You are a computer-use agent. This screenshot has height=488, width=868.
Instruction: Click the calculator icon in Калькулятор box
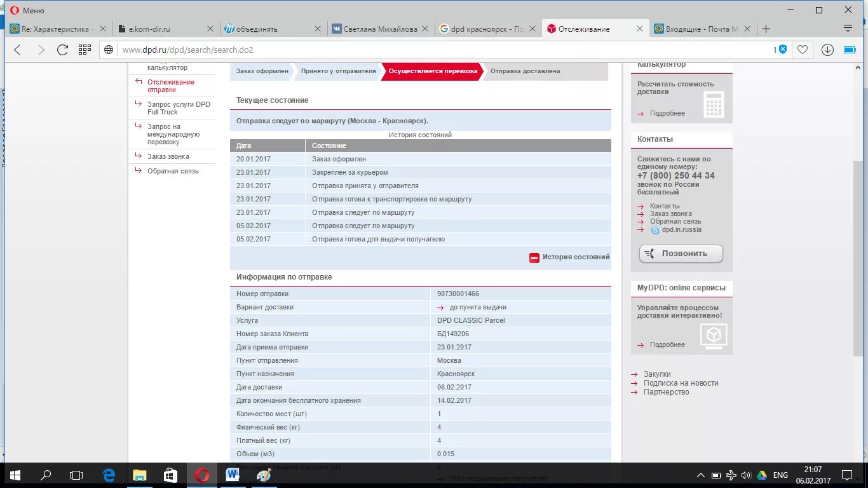click(714, 104)
